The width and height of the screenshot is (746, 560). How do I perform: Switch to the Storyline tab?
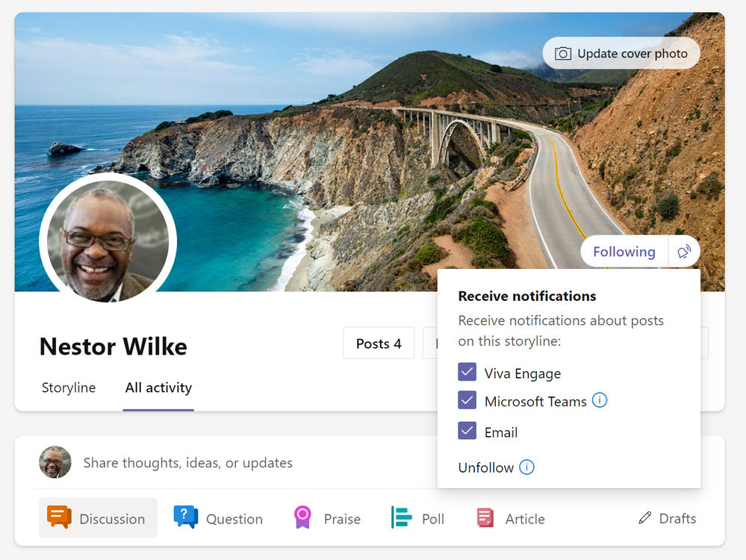pyautogui.click(x=68, y=388)
